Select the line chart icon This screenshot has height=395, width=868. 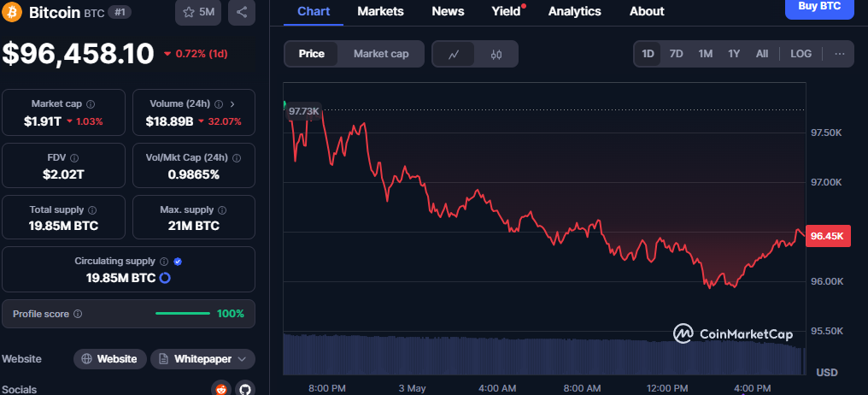pos(454,55)
